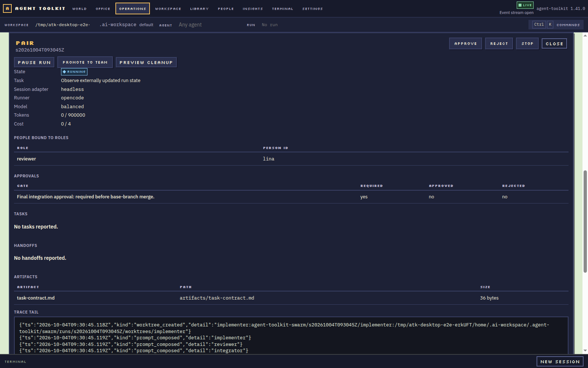
Task: Click the trace line mentioning integrator
Action: tap(134, 351)
